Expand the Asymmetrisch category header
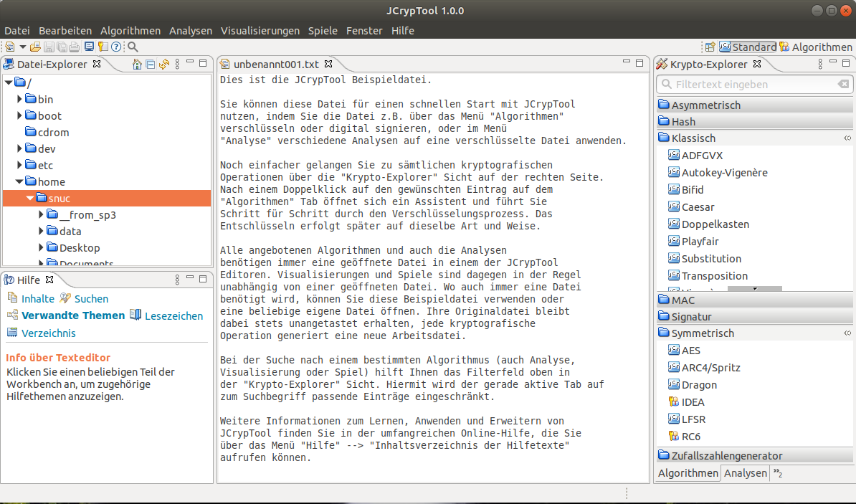Image resolution: width=856 pixels, height=504 pixels. [x=754, y=105]
